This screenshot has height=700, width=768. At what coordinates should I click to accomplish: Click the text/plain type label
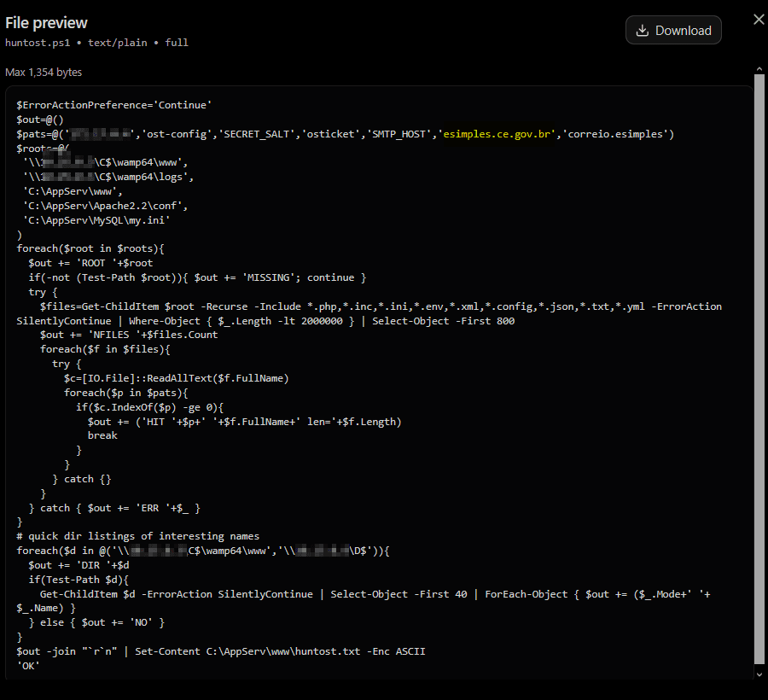[x=118, y=43]
